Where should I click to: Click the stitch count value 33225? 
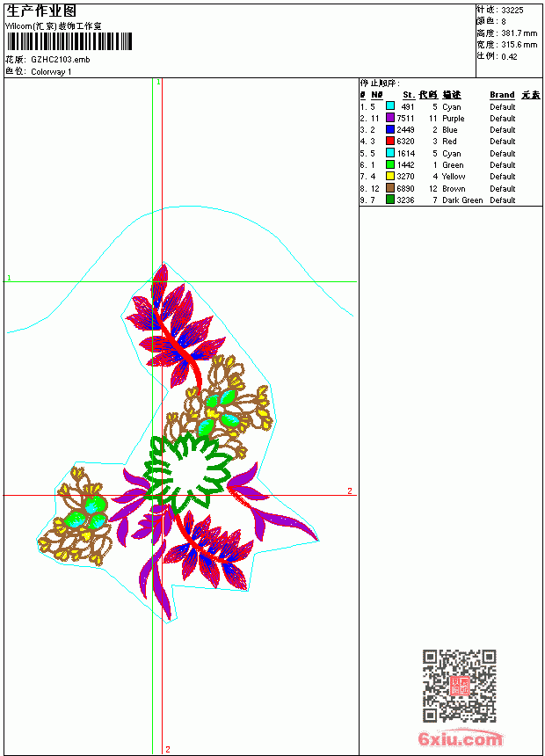pos(512,11)
